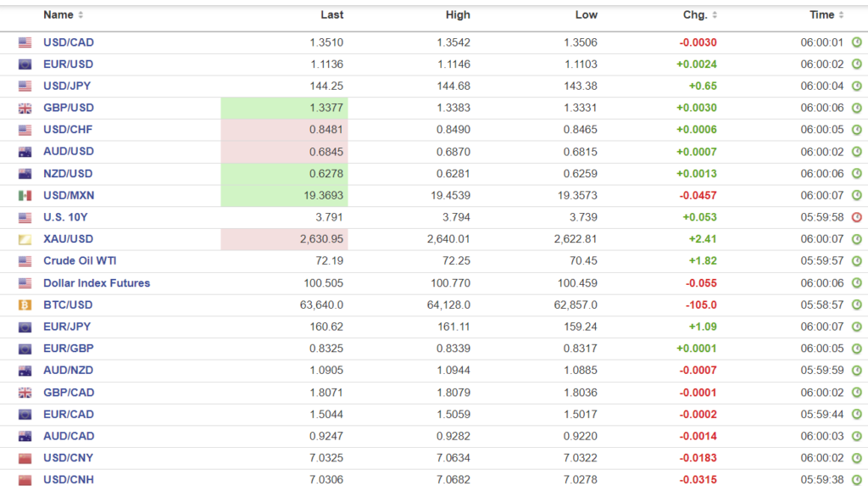Click the Mexico flag icon beside USD/MXN
The image size is (868, 486).
pos(25,196)
